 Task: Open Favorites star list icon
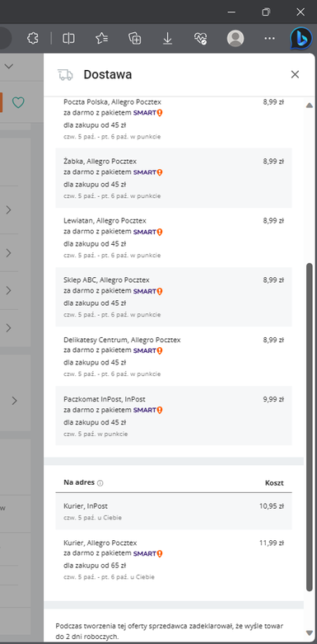point(101,39)
